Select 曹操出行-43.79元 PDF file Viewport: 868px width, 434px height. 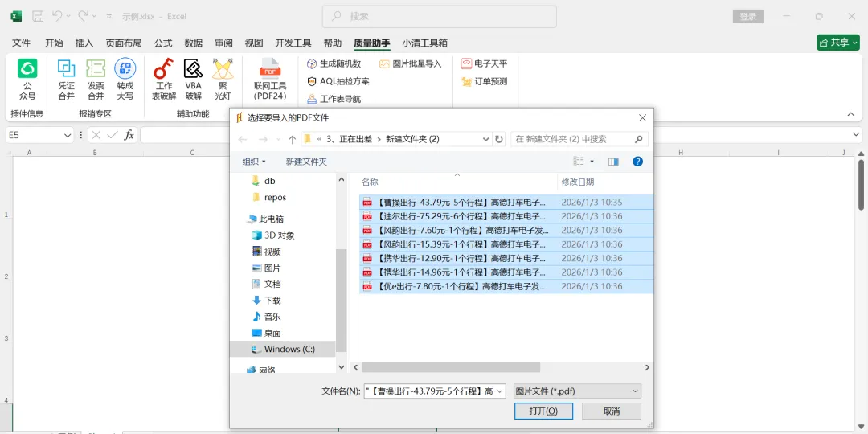(x=506, y=202)
